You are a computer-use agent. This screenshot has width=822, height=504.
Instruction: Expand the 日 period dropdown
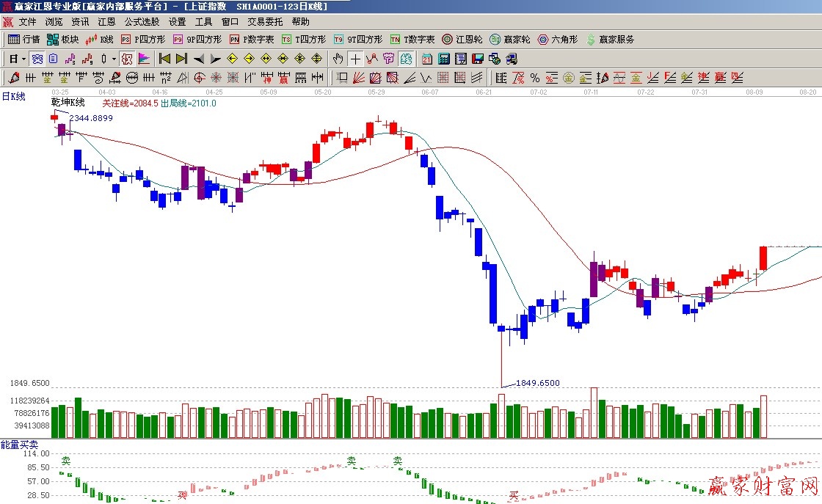[x=23, y=59]
